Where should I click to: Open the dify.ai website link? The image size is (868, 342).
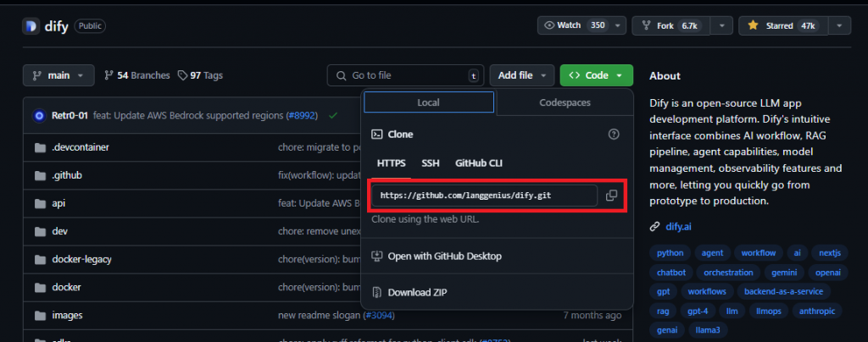(679, 227)
